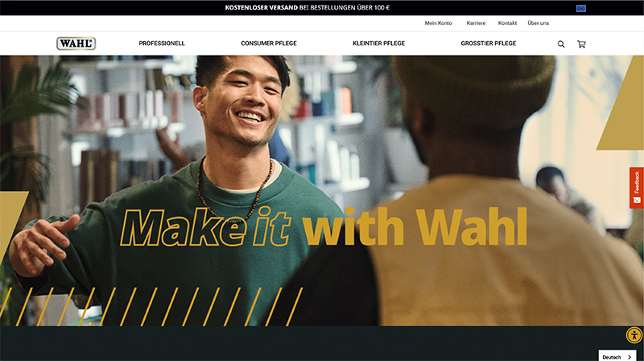Open the Über uns link
Screen dimensions: 644x361
[538, 23]
